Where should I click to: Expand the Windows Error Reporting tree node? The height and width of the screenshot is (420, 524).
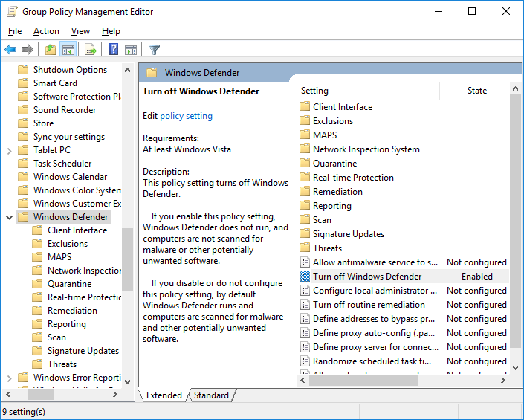(10, 378)
